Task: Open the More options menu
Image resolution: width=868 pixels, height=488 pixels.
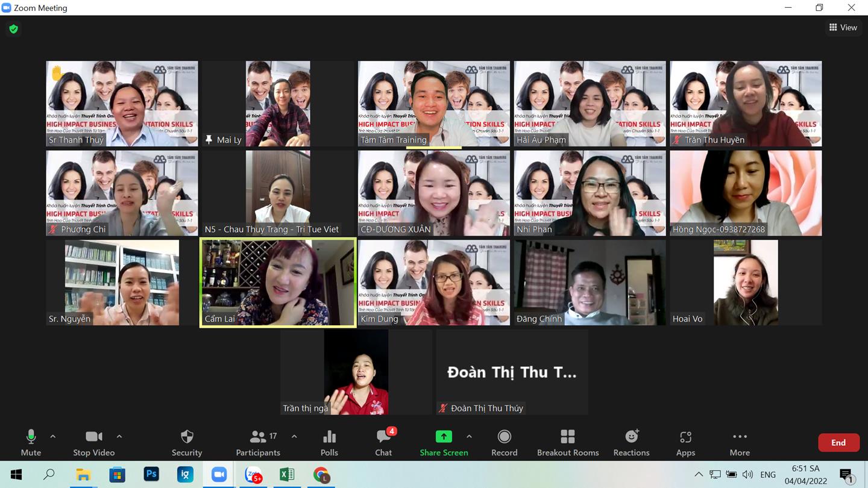Action: pyautogui.click(x=740, y=442)
